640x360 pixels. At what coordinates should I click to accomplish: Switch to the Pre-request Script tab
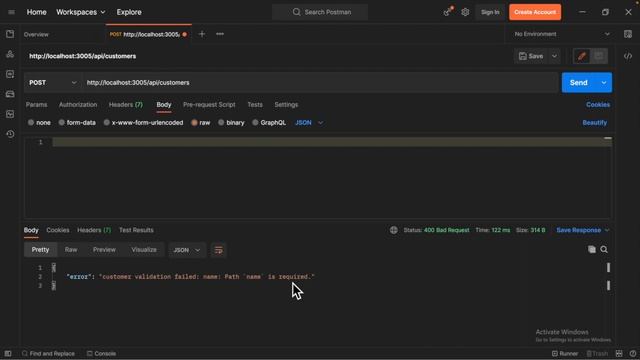click(x=209, y=104)
